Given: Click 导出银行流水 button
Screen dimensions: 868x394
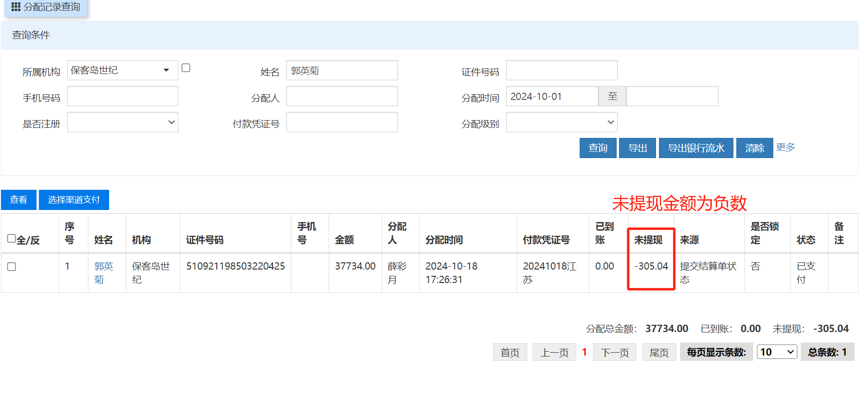Looking at the screenshot, I should pyautogui.click(x=696, y=148).
